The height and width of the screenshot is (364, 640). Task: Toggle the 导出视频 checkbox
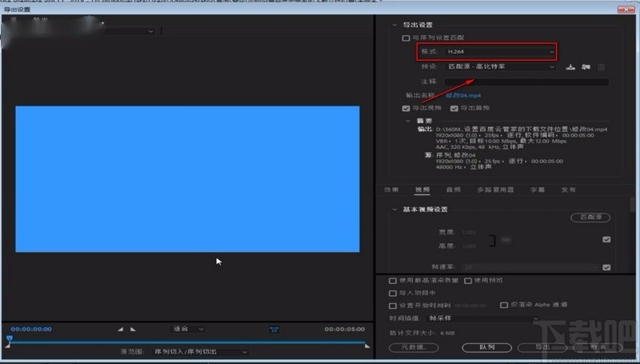406,109
